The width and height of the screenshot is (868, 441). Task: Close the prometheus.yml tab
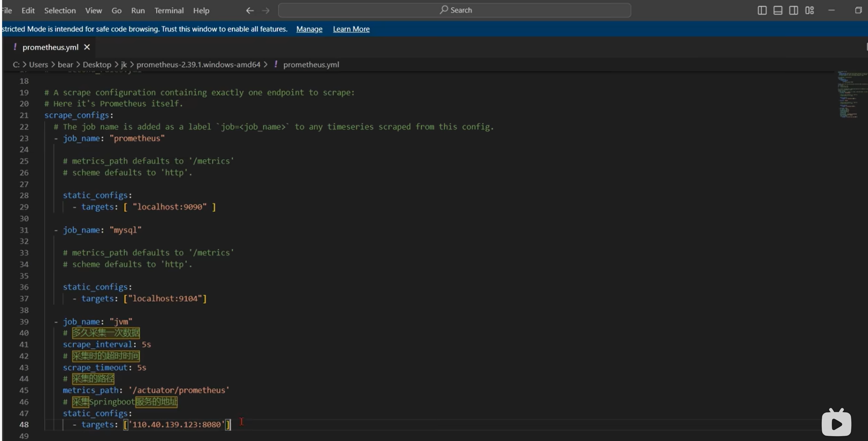click(87, 47)
